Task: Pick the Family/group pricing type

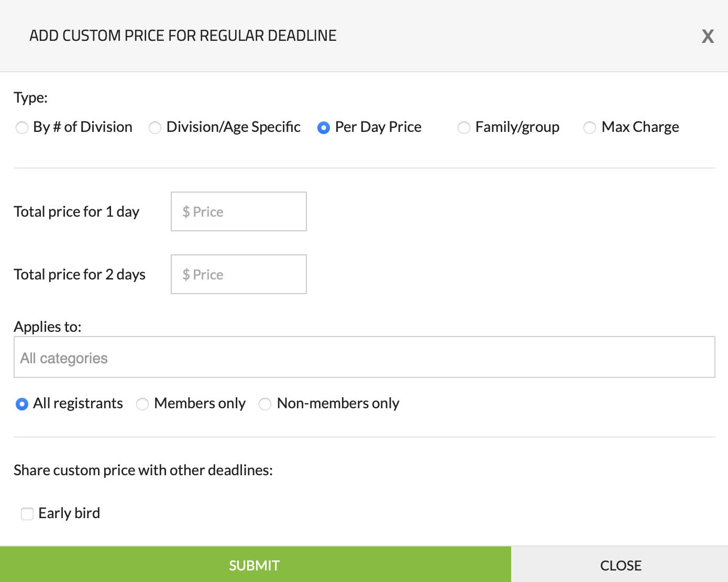Action: point(464,128)
